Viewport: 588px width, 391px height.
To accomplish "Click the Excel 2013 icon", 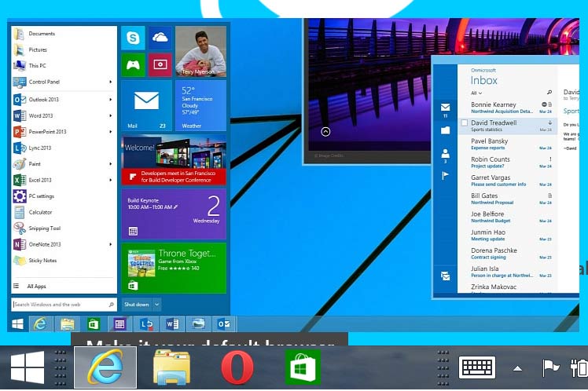I will point(20,180).
